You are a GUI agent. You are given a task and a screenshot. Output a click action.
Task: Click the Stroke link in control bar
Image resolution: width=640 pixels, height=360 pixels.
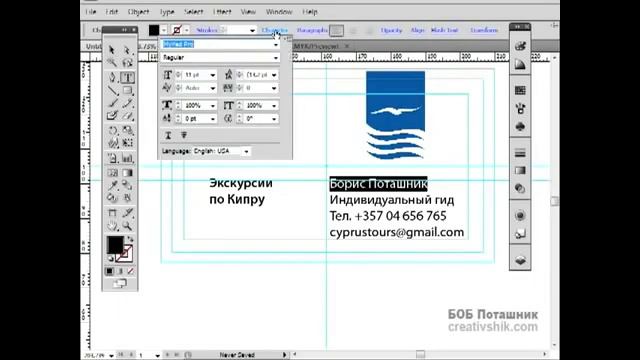click(207, 30)
